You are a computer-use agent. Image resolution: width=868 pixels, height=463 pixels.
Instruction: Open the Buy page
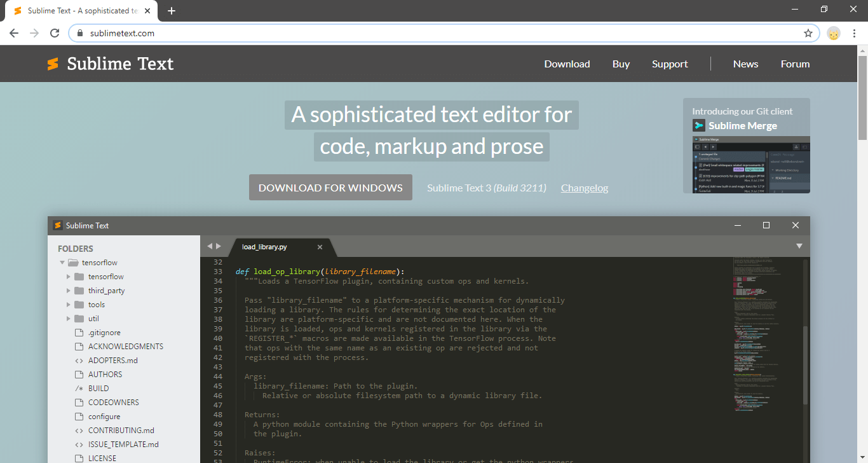[x=621, y=64]
